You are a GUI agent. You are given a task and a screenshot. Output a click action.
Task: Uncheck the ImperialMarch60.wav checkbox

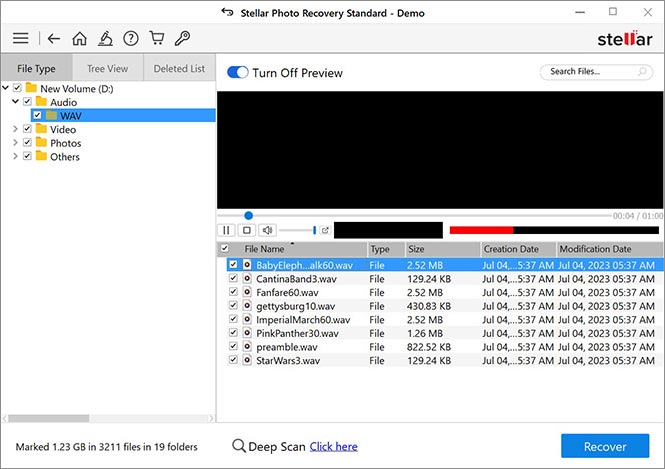(x=233, y=319)
